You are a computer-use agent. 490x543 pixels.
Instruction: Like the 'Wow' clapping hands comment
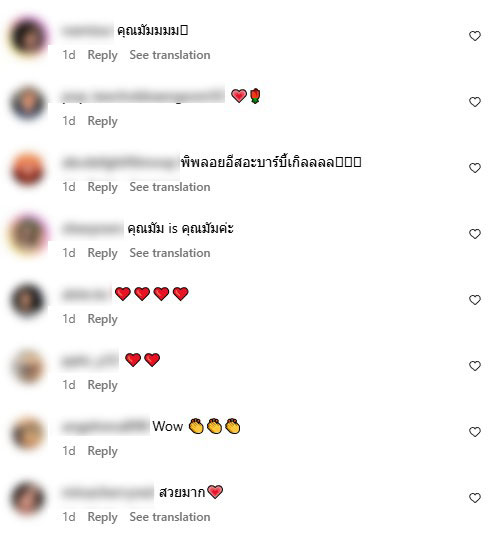pyautogui.click(x=474, y=432)
